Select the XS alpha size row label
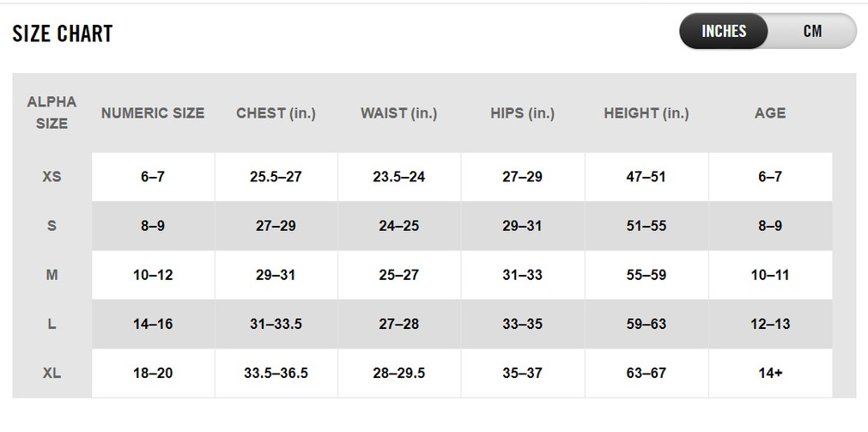The image size is (868, 432). 52,177
